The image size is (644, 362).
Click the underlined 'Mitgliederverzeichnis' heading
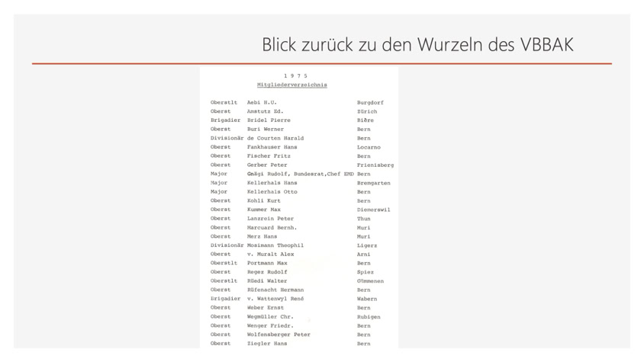pos(292,85)
